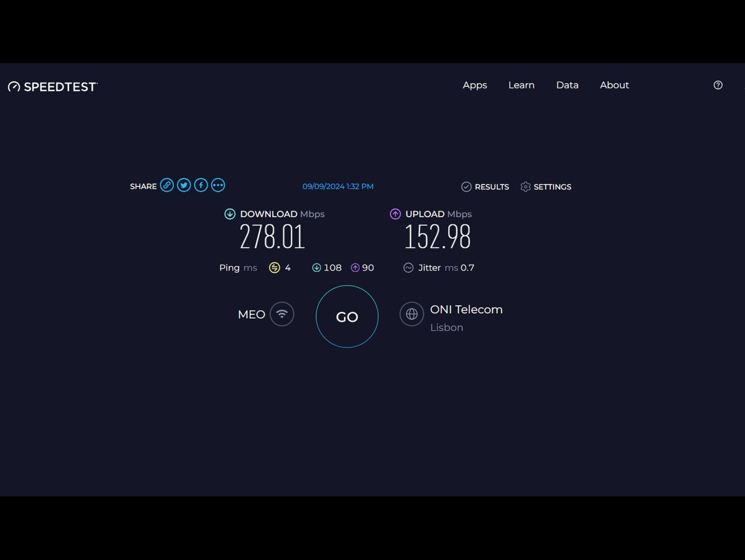The height and width of the screenshot is (560, 745).
Task: Open the Data menu
Action: point(567,85)
